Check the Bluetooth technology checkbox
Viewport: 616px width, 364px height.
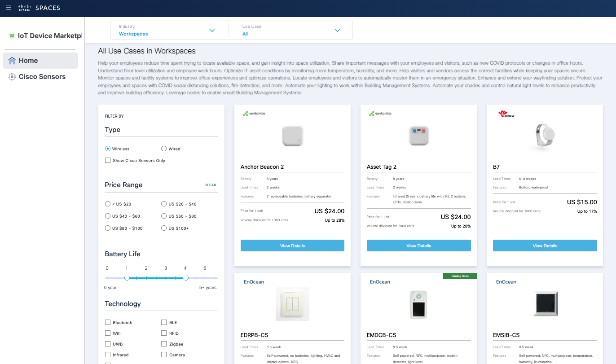[108, 322]
